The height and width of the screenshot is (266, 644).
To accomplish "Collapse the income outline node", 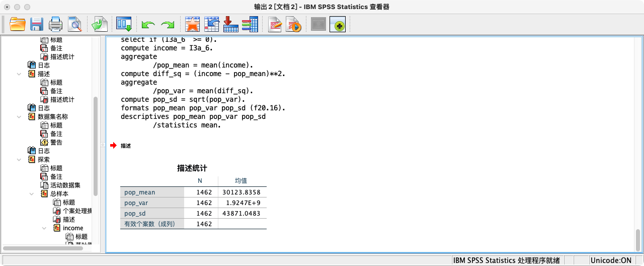I will pyautogui.click(x=44, y=228).
